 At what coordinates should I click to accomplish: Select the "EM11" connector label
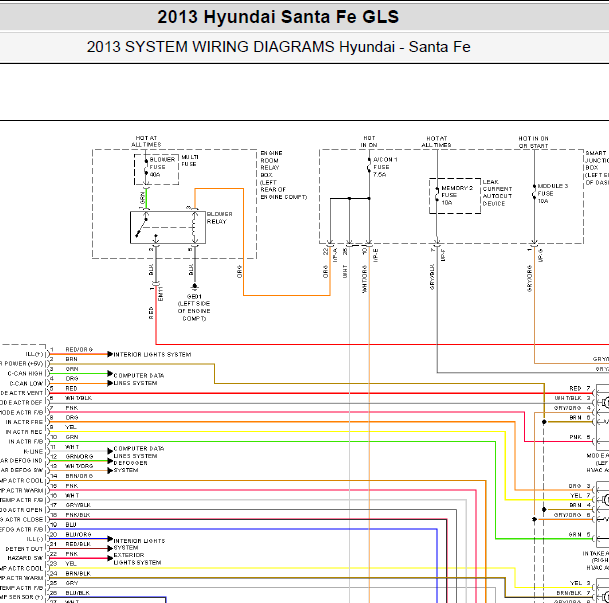tap(161, 294)
